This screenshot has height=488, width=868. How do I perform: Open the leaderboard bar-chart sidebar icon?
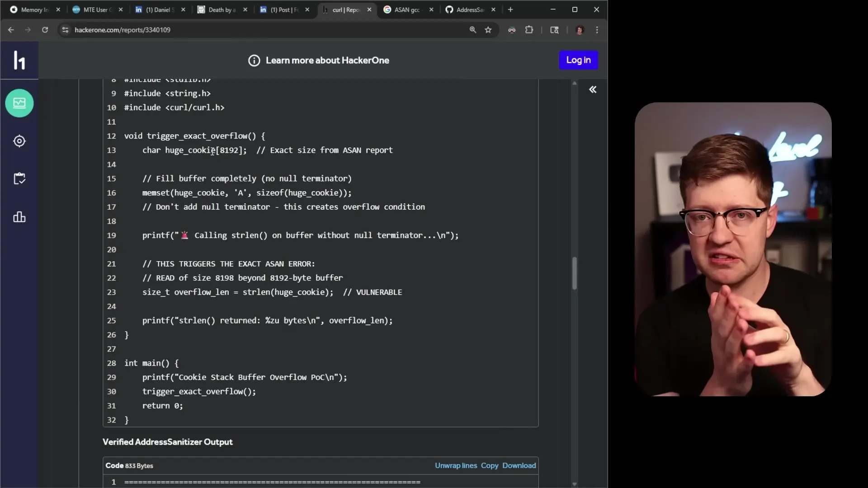click(x=19, y=217)
